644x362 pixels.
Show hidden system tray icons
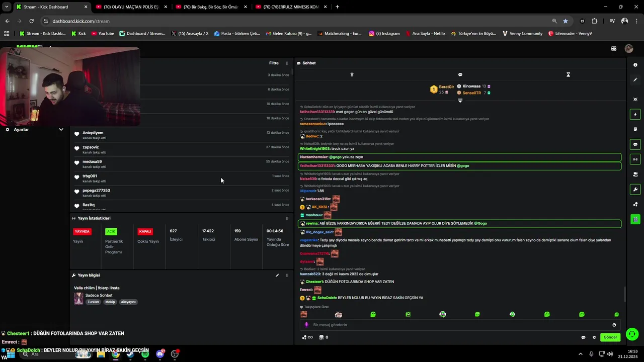click(x=580, y=354)
